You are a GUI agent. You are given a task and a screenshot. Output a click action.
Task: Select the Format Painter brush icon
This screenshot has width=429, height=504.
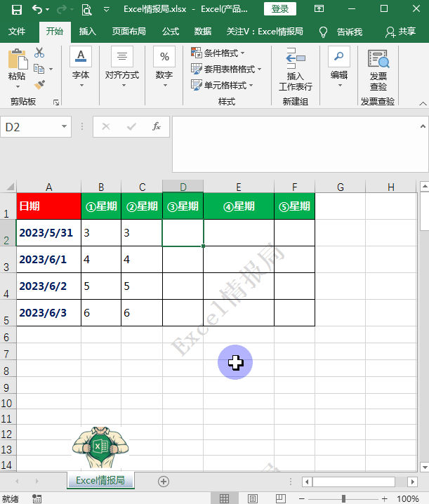tap(39, 85)
